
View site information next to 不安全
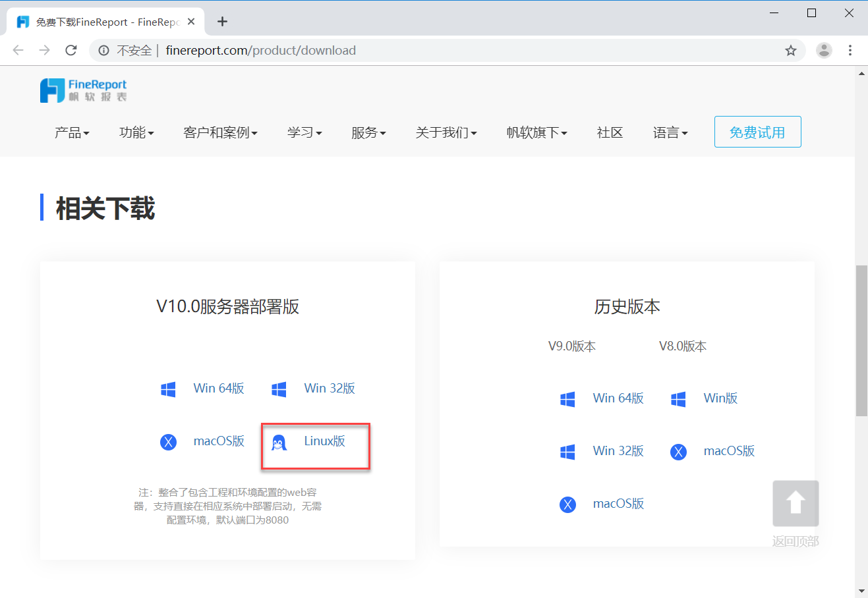tap(103, 50)
